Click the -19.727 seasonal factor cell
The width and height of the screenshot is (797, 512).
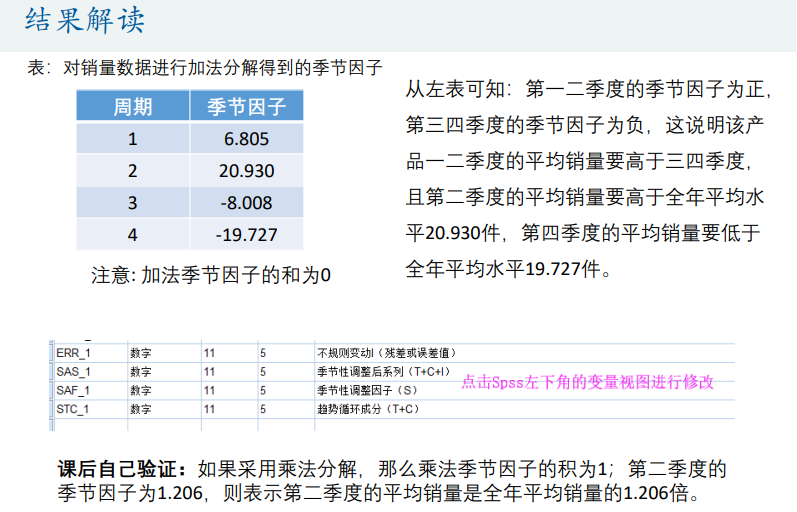coord(246,235)
